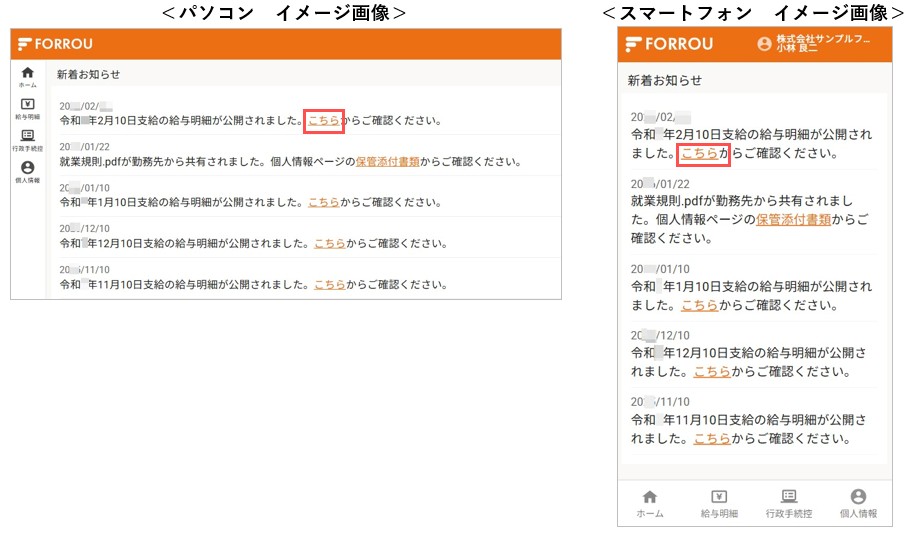Click 新着お知らせ heading on PC view

click(89, 74)
